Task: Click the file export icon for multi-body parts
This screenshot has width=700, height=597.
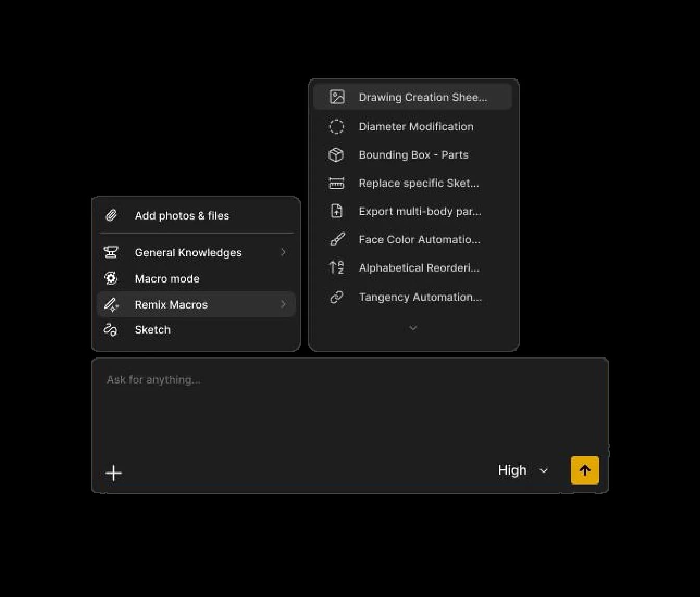Action: (x=336, y=211)
